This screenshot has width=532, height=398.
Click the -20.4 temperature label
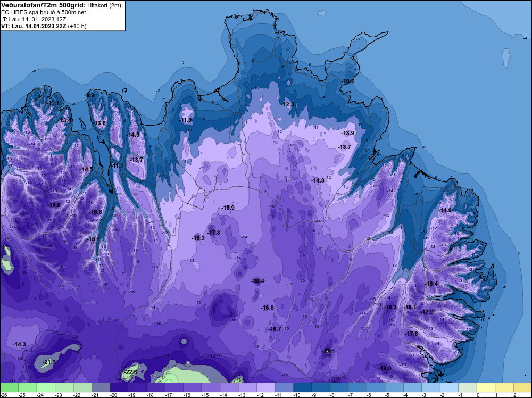click(257, 281)
